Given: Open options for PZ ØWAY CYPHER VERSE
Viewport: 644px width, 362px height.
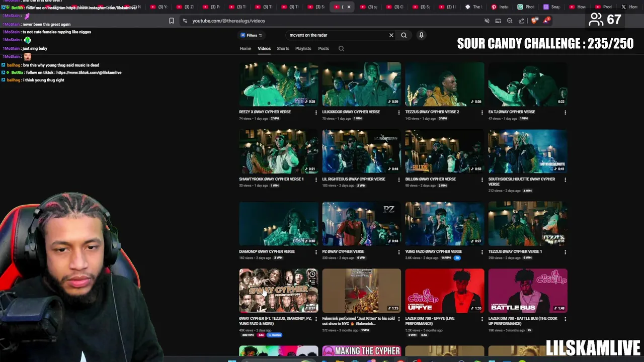Looking at the screenshot, I should click(x=399, y=252).
